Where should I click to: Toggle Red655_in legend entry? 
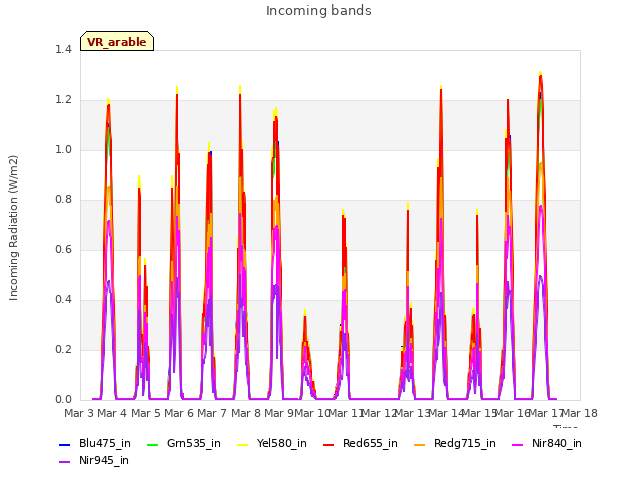click(360, 443)
